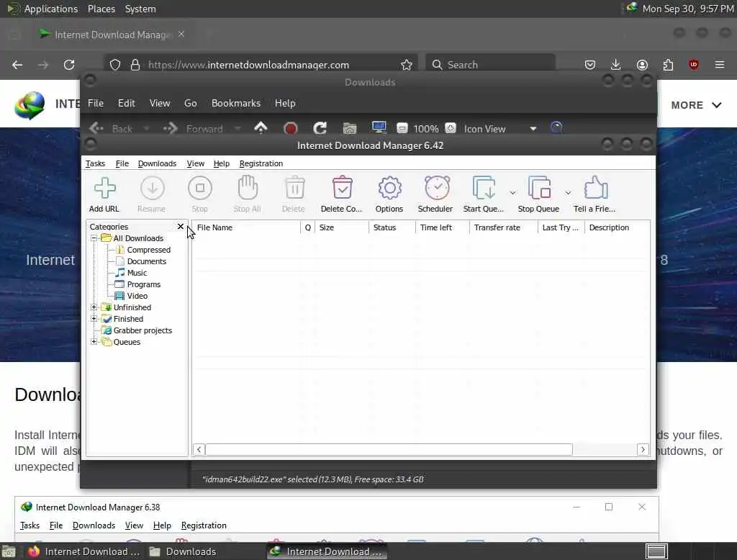
Task: Open the Go menu in the Downloads file manager
Action: [190, 104]
